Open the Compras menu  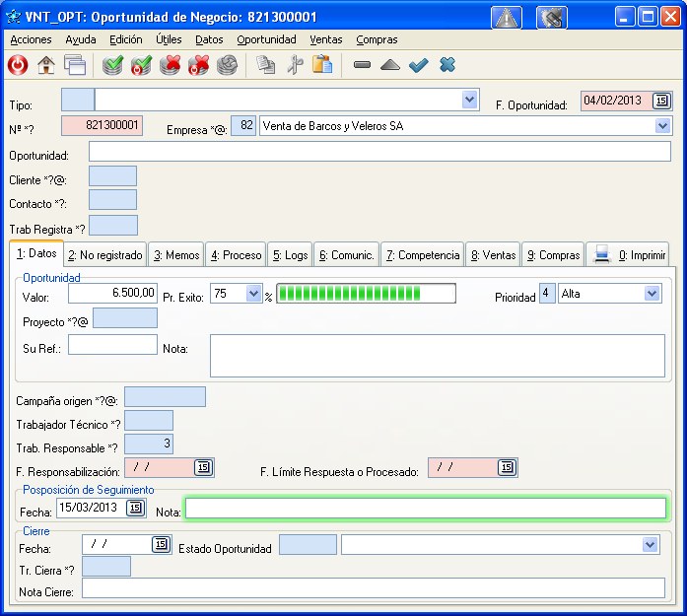(377, 39)
